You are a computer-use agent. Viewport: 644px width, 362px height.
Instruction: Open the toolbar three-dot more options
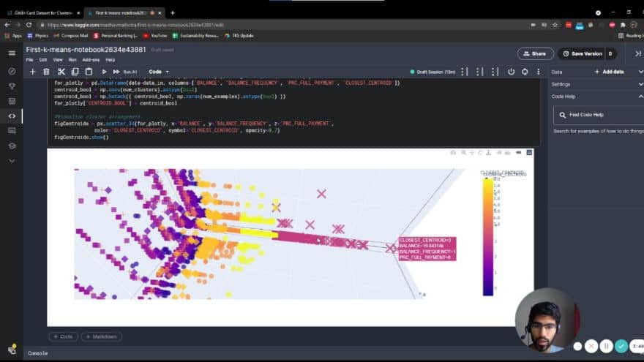point(539,72)
